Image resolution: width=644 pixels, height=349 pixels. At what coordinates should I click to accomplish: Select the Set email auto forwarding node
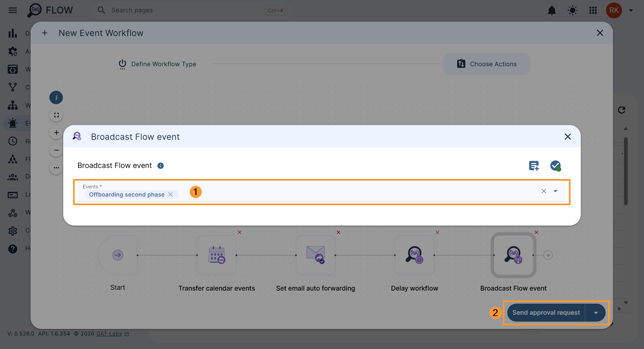[315, 255]
